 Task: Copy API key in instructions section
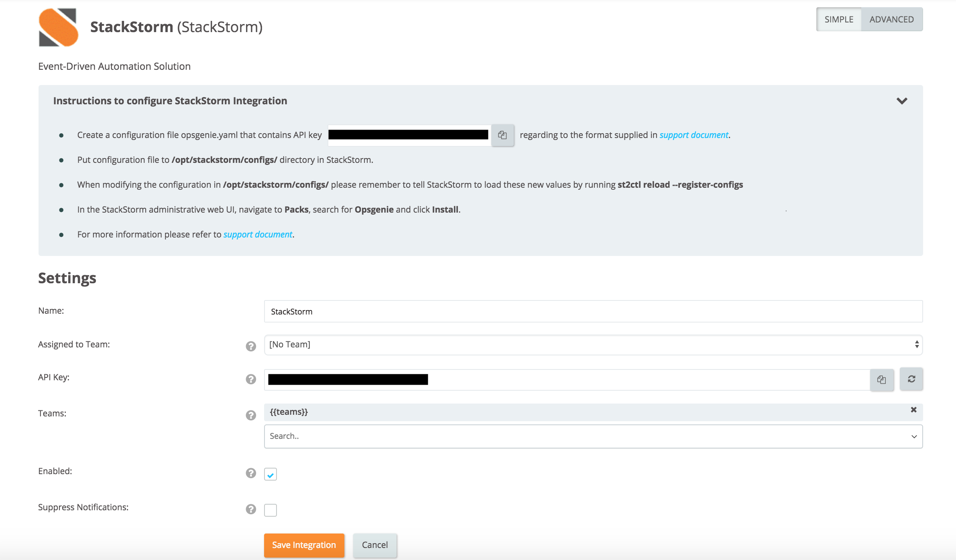coord(502,135)
